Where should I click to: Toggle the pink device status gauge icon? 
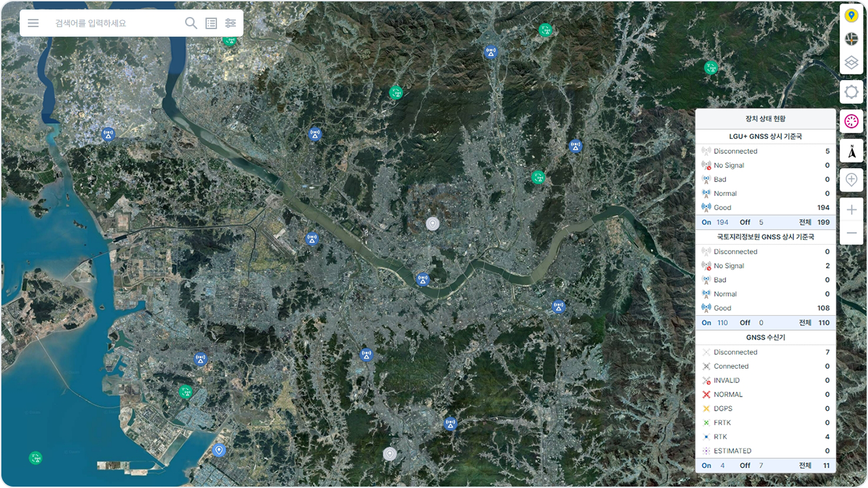click(x=852, y=121)
